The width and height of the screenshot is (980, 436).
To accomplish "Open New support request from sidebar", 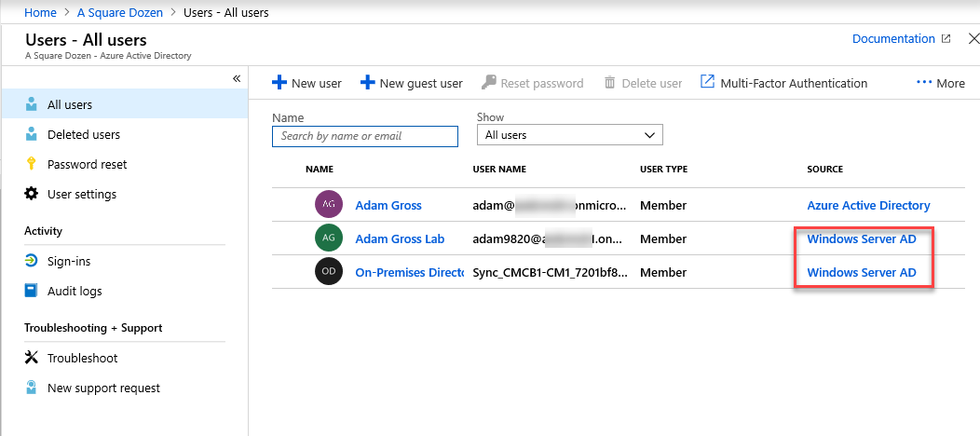I will tap(103, 388).
